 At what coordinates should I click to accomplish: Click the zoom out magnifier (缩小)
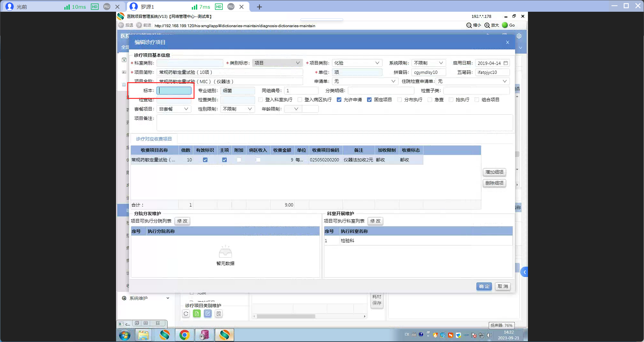tap(469, 25)
